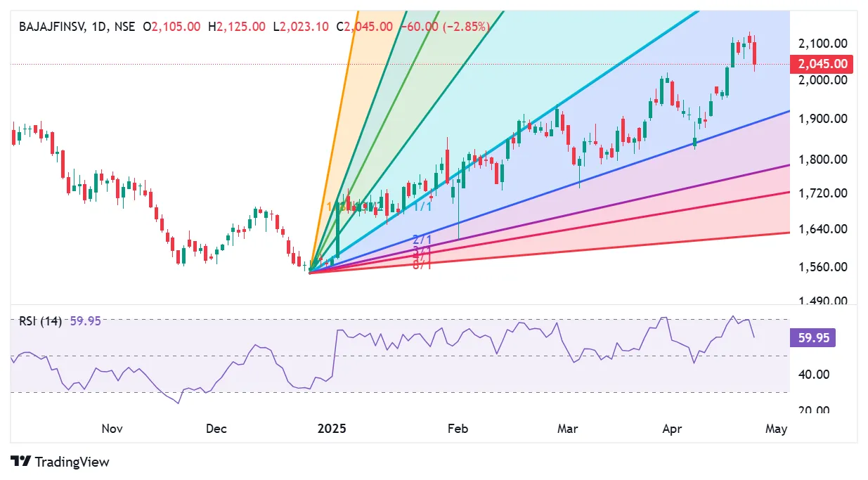Click the red 8/1 Gann fan label
The image size is (868, 480).
coord(422,264)
